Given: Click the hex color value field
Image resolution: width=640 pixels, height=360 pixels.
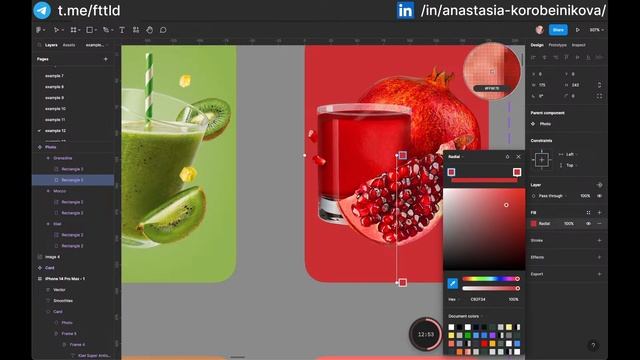Looking at the screenshot, I should 478,299.
